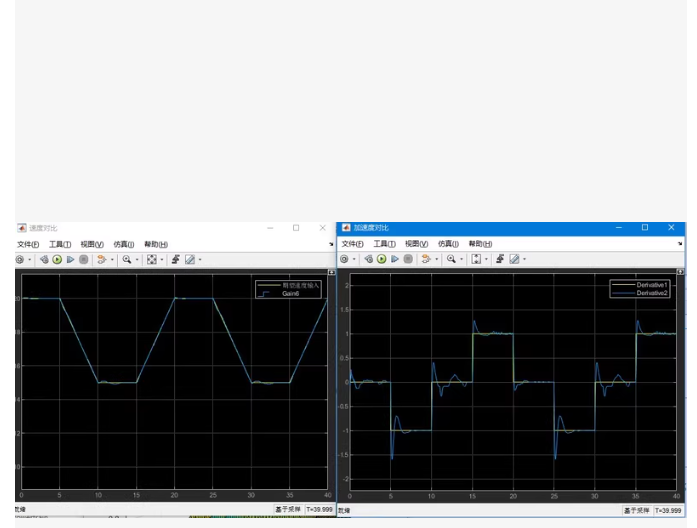Minimize the 加速度对比 scope window
Image resolution: width=697 pixels, height=528 pixels.
point(619,228)
